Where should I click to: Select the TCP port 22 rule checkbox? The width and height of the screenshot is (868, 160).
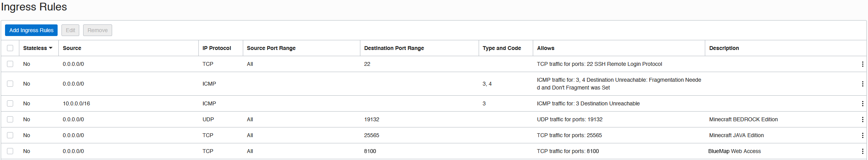point(10,64)
